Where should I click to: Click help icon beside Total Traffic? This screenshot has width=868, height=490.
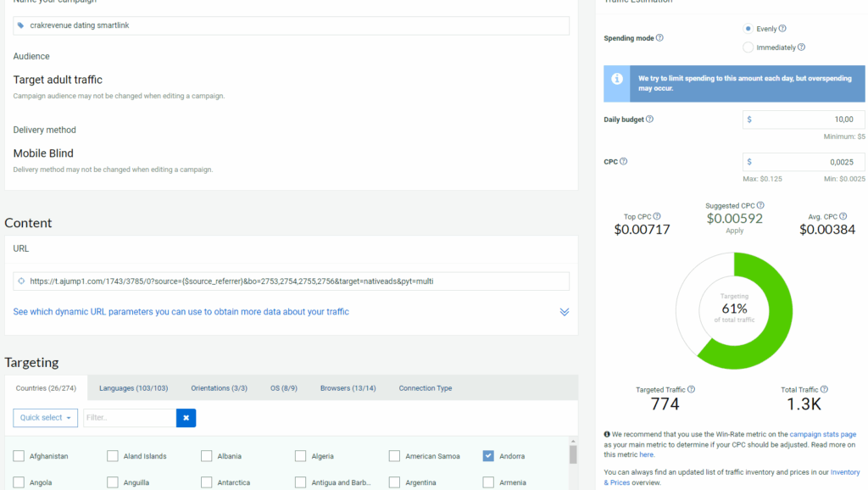click(x=824, y=390)
